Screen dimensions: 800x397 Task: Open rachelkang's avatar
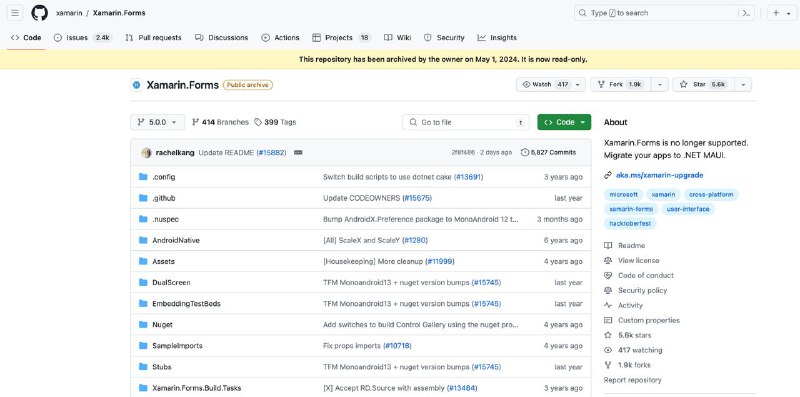pyautogui.click(x=146, y=153)
